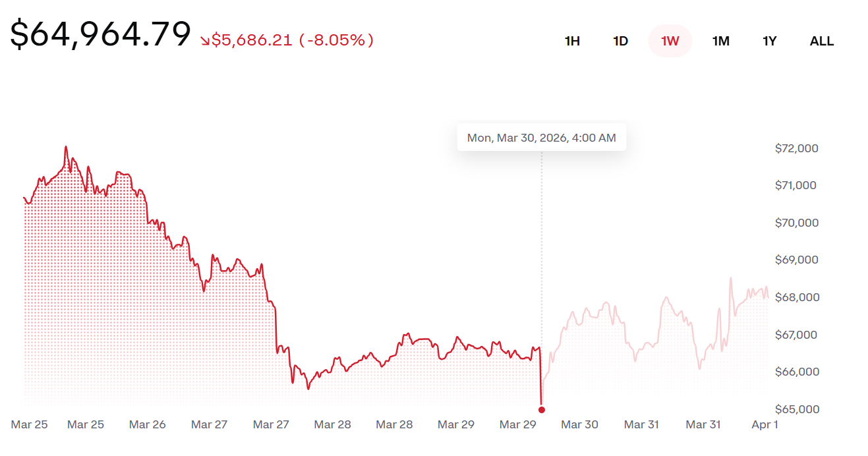The height and width of the screenshot is (456, 868).
Task: Switch chart to 1M range
Action: pyautogui.click(x=720, y=41)
